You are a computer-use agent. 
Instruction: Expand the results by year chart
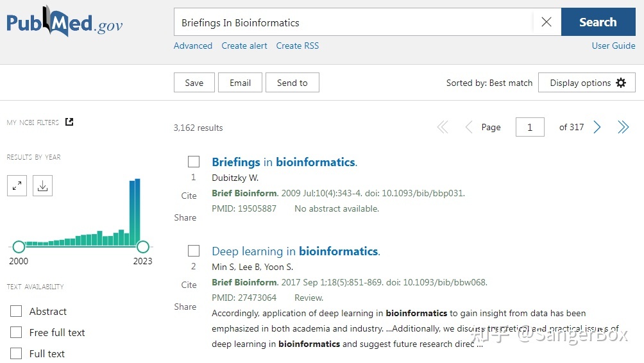tap(17, 185)
